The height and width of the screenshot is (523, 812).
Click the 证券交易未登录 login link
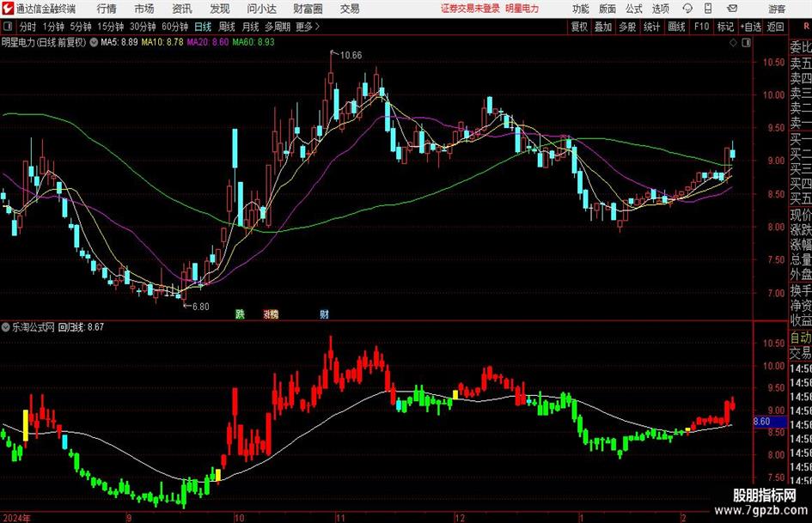coord(470,9)
